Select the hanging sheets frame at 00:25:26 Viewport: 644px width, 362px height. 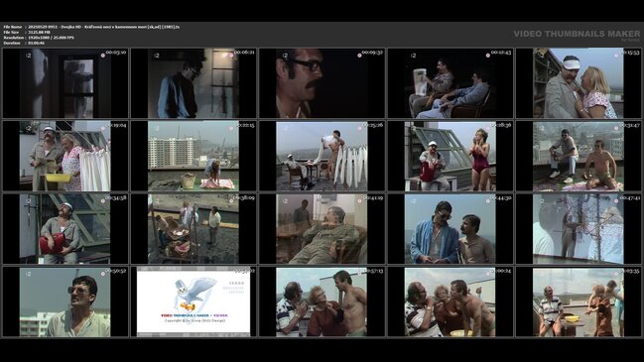[x=322, y=156]
